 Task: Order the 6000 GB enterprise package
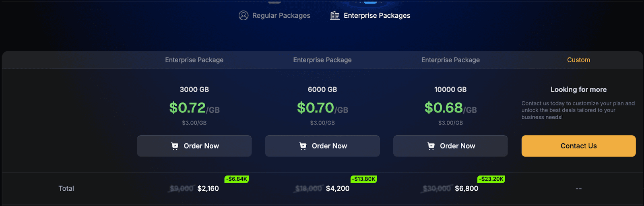tap(322, 146)
